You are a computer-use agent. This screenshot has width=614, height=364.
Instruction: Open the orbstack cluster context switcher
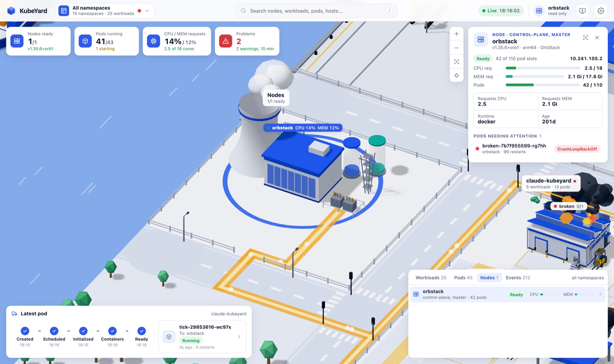pyautogui.click(x=551, y=11)
